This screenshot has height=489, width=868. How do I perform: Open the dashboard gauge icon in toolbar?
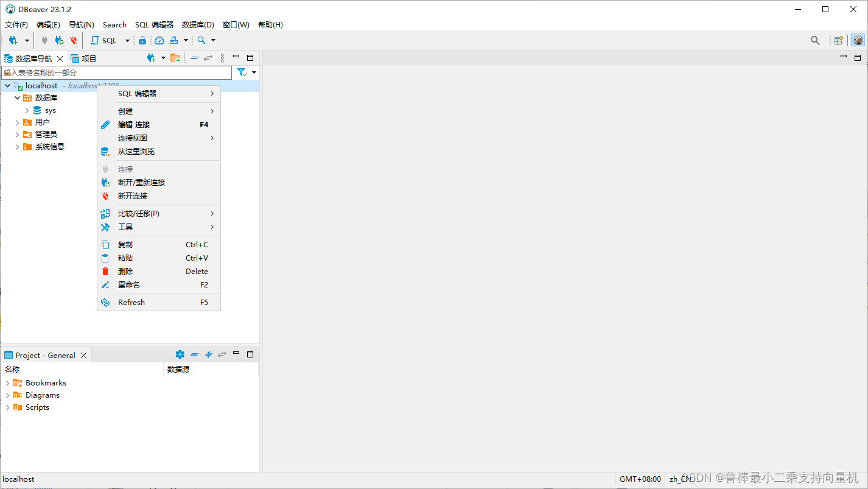click(x=159, y=40)
